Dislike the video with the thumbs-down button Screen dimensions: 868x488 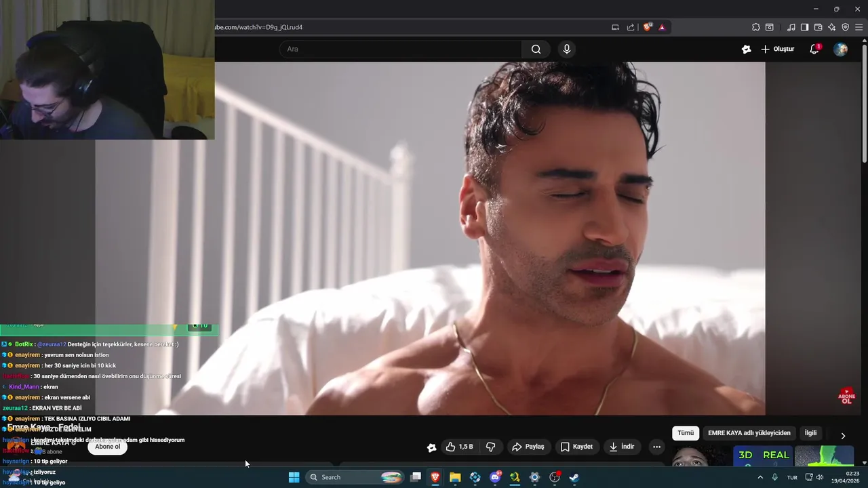(490, 447)
